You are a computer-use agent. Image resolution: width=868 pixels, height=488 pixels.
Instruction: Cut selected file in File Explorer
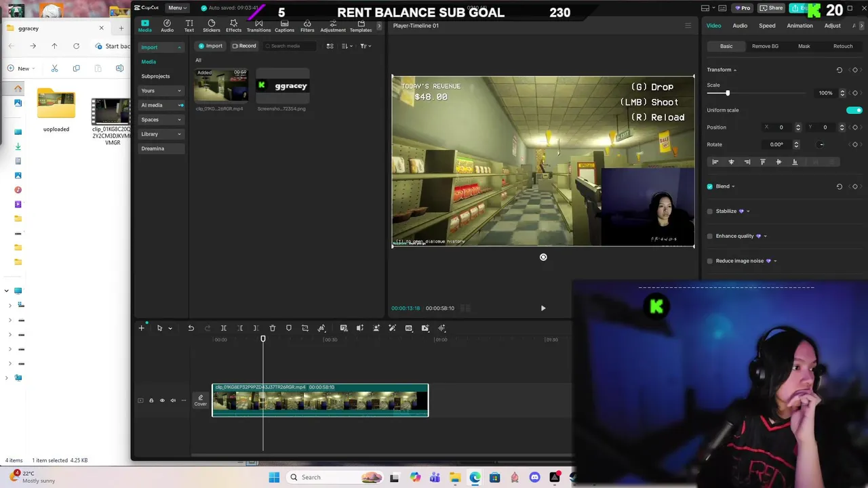(54, 68)
